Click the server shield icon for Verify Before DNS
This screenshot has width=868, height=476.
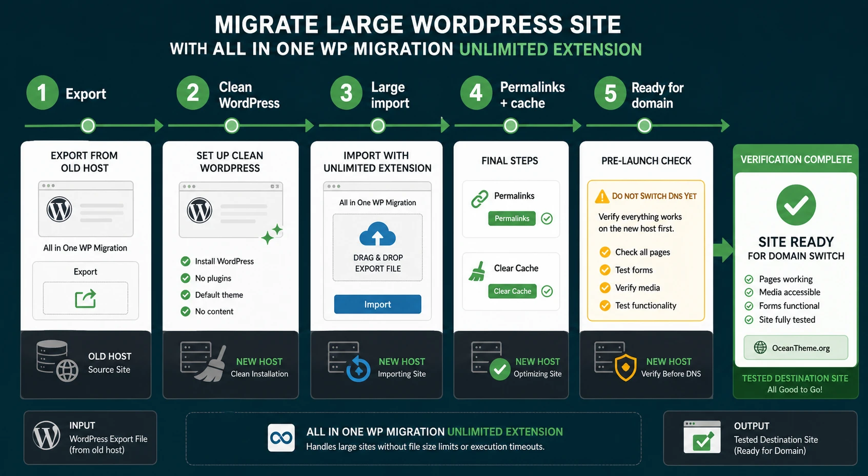click(x=615, y=361)
